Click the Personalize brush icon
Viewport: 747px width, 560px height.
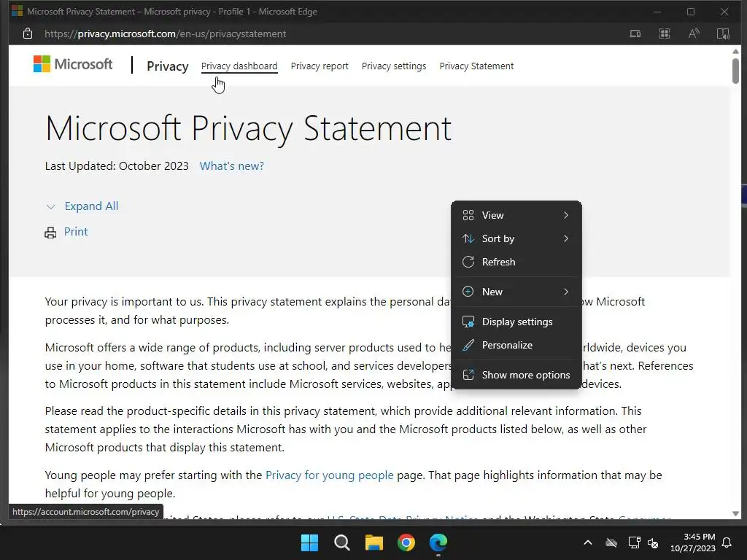pyautogui.click(x=468, y=345)
